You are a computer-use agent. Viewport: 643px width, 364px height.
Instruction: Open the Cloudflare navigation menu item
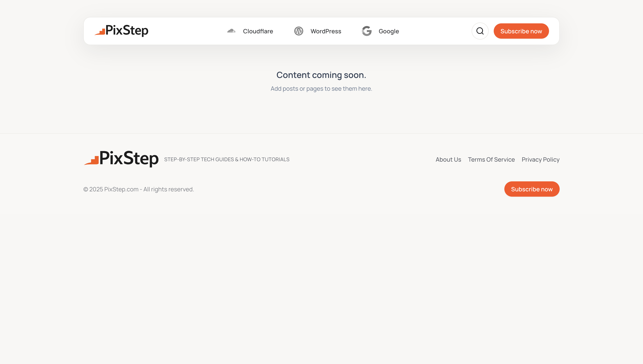(x=258, y=31)
